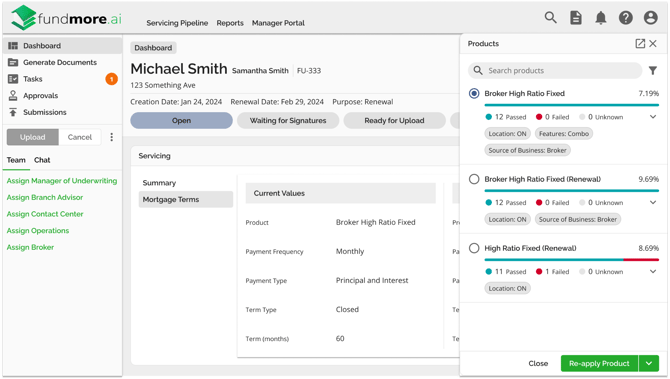The image size is (670, 379).
Task: Open Re-apply Product dropdown arrow
Action: [649, 364]
